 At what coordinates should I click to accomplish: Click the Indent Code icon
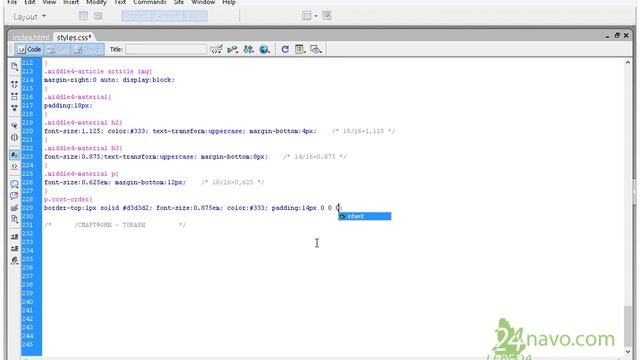pos(14,237)
